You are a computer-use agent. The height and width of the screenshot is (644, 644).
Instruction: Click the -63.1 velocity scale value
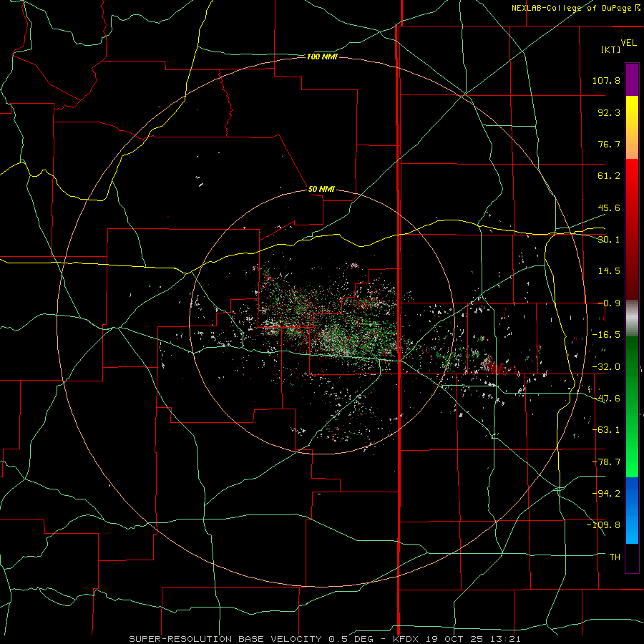[606, 430]
